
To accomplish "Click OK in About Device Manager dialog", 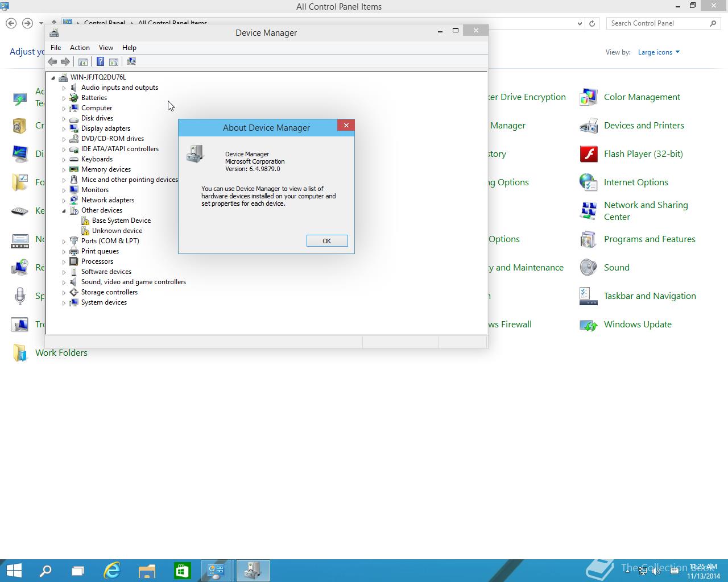I will 327,241.
